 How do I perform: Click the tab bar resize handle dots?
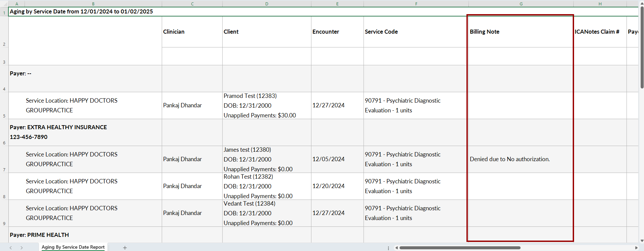pos(388,248)
